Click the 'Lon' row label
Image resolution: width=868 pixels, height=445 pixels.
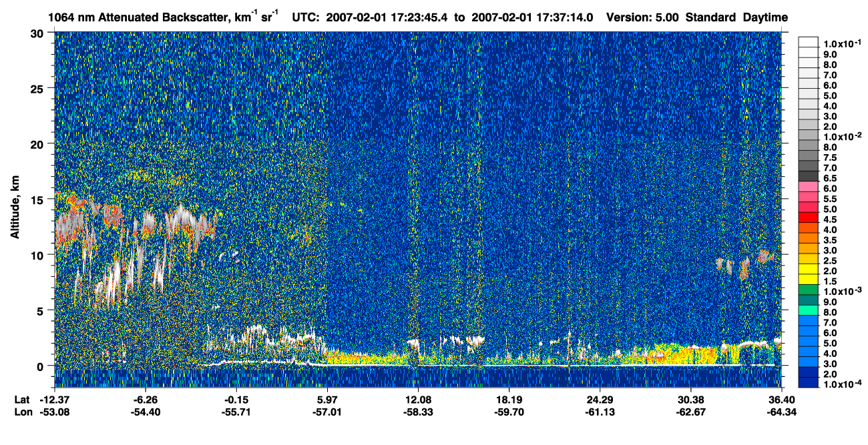point(22,412)
